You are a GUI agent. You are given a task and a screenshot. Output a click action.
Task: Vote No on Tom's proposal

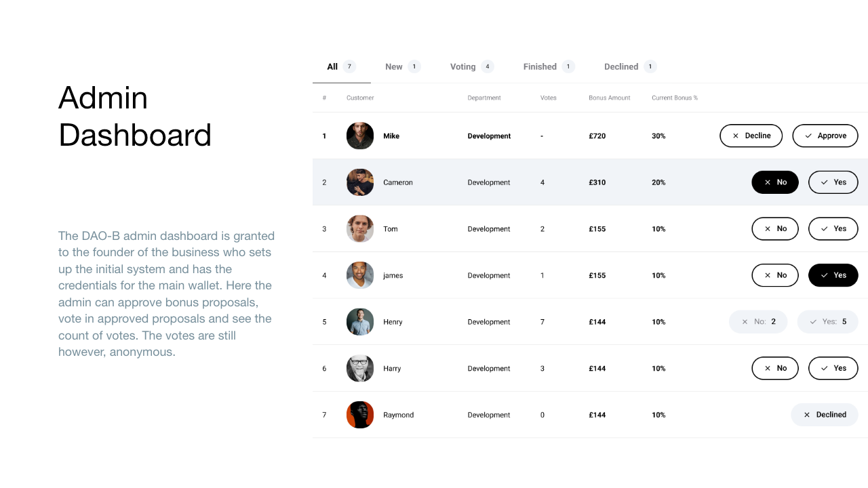pyautogui.click(x=775, y=229)
